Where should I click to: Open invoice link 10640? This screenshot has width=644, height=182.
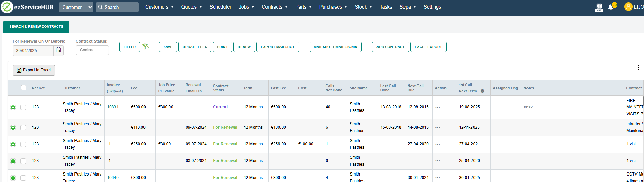click(x=113, y=178)
